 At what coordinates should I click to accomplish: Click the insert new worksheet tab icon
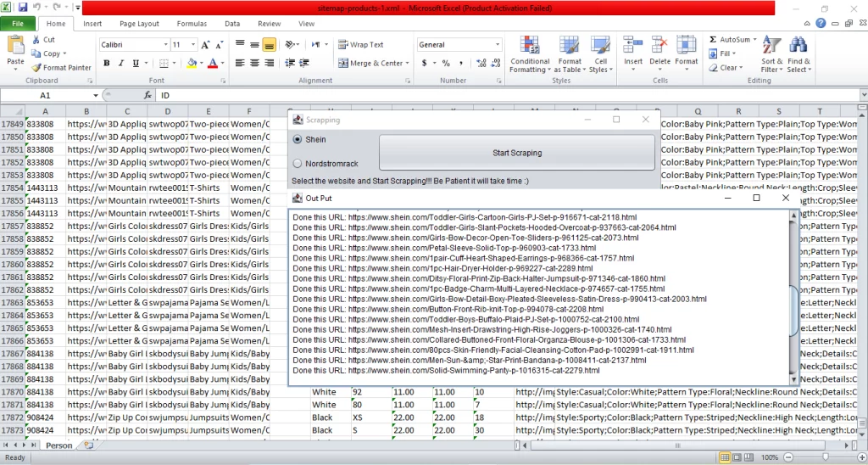tap(88, 445)
